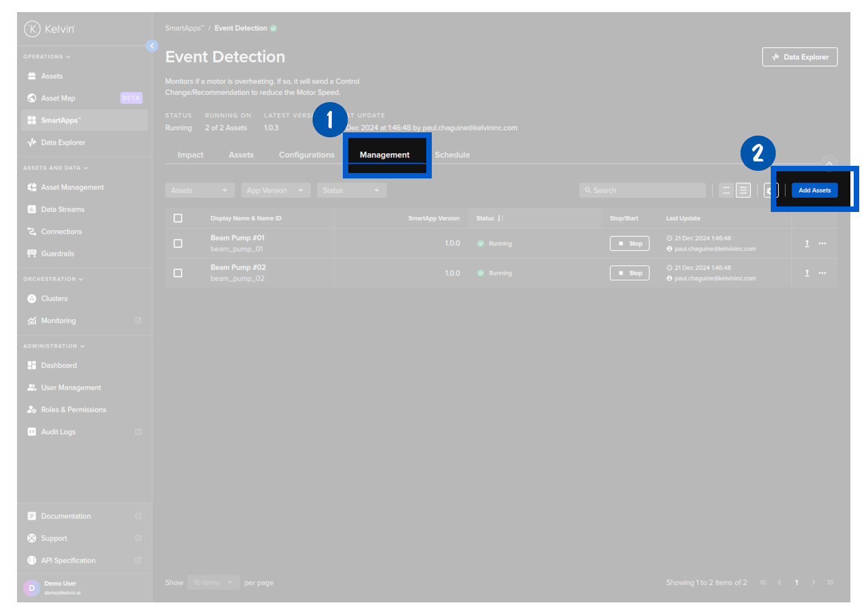The image size is (868, 615).
Task: Check the Beam Pump #02 row checkbox
Action: pyautogui.click(x=178, y=273)
